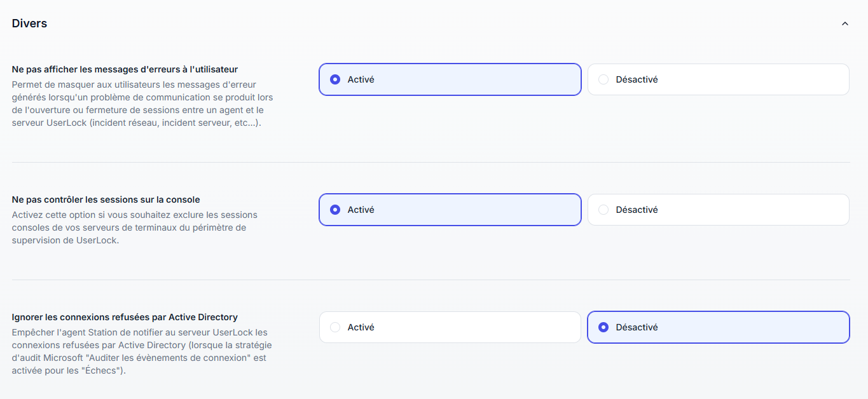Click the "Désactivé" label text for error messages option
The image size is (868, 399).
pos(637,79)
